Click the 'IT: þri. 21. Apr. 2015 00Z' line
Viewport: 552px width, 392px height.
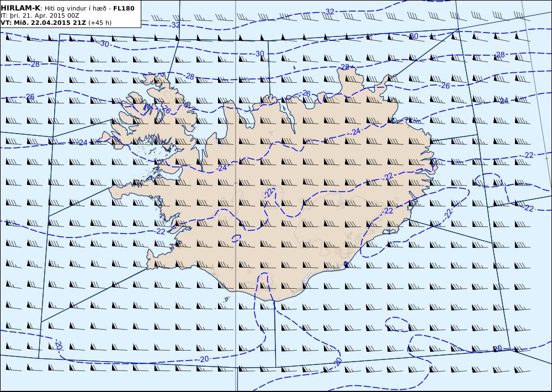(40, 15)
